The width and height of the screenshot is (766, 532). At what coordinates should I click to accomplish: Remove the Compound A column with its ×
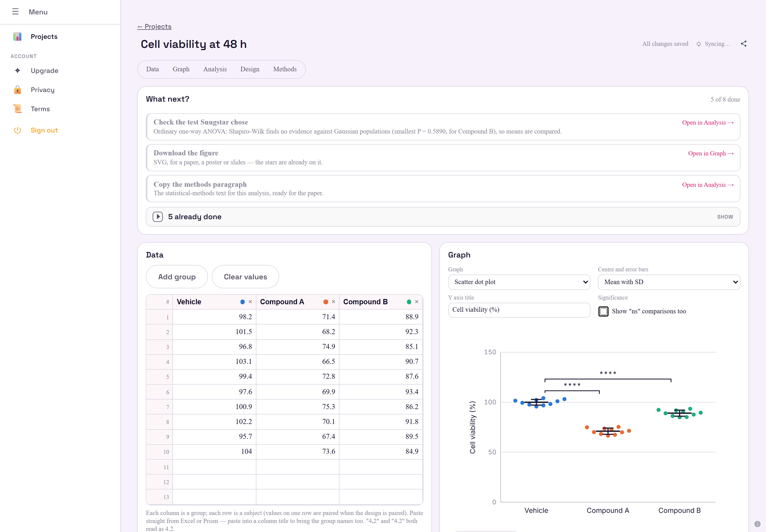pyautogui.click(x=333, y=302)
